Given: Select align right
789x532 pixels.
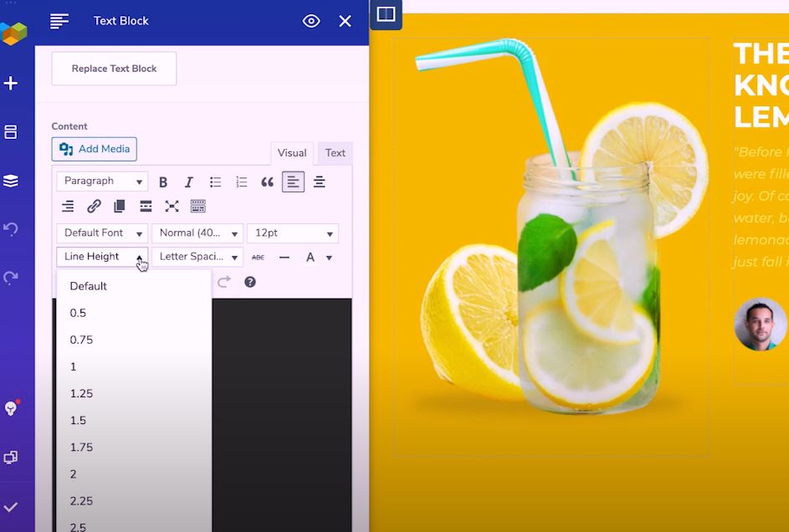Looking at the screenshot, I should coord(68,206).
